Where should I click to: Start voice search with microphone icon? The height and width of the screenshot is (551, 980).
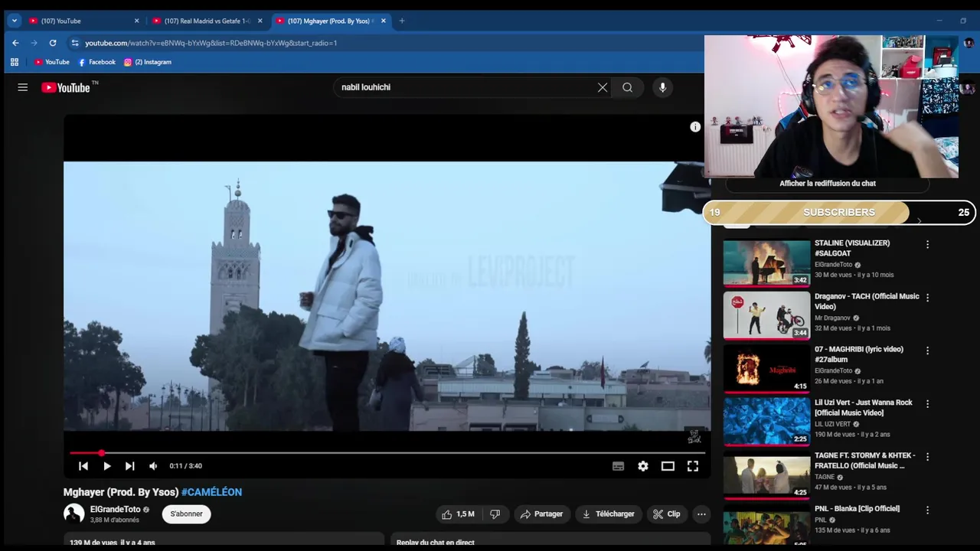[663, 87]
